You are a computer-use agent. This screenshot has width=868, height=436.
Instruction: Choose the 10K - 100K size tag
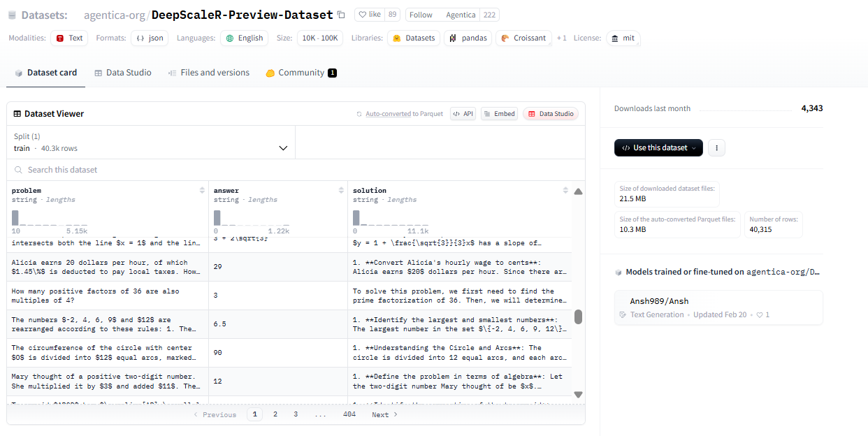[x=320, y=38]
